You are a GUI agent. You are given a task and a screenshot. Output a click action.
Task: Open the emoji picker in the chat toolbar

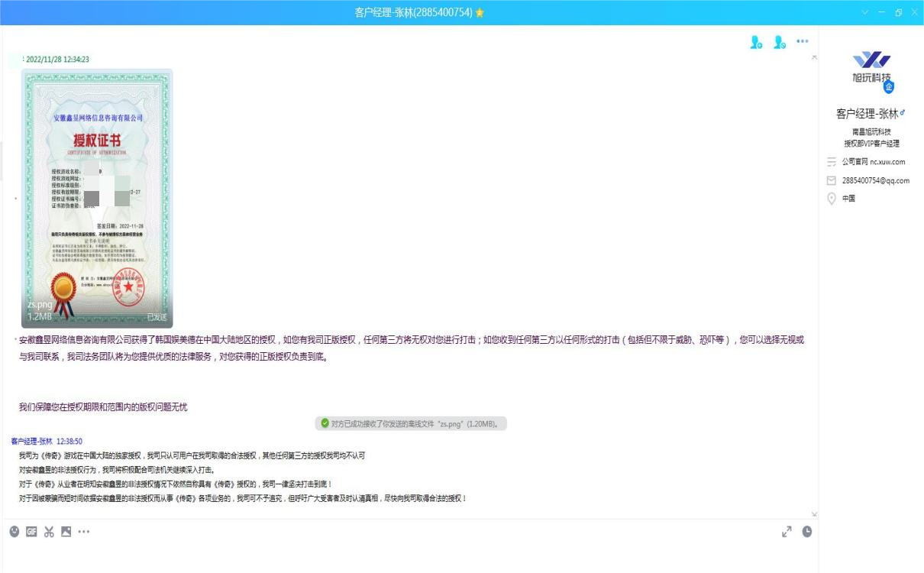[x=15, y=531]
